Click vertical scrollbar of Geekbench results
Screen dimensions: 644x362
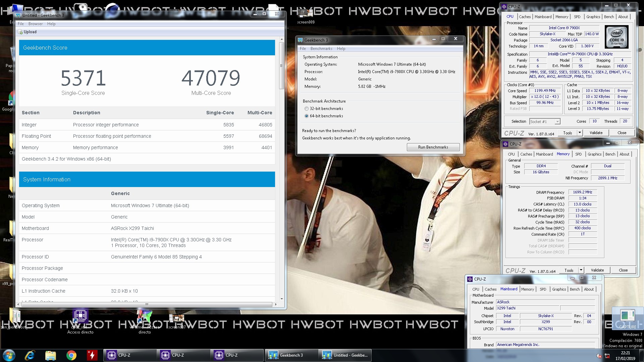[x=281, y=66]
